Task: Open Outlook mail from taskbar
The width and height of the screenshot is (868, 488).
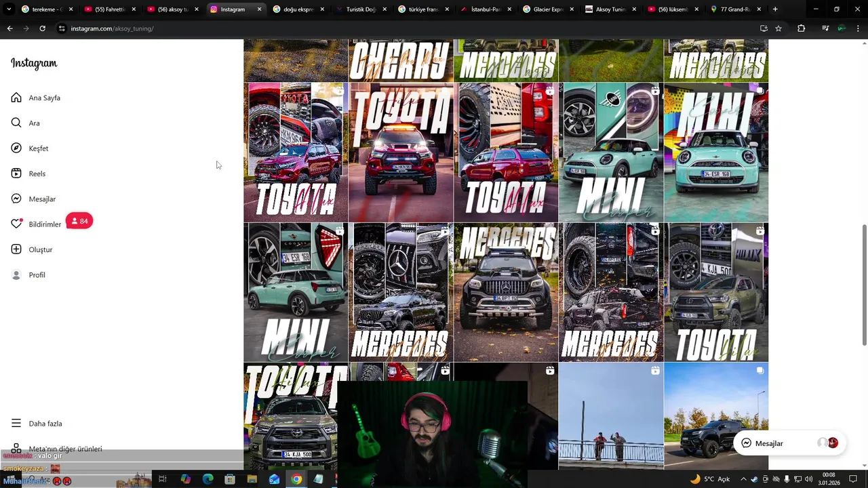Action: click(274, 479)
